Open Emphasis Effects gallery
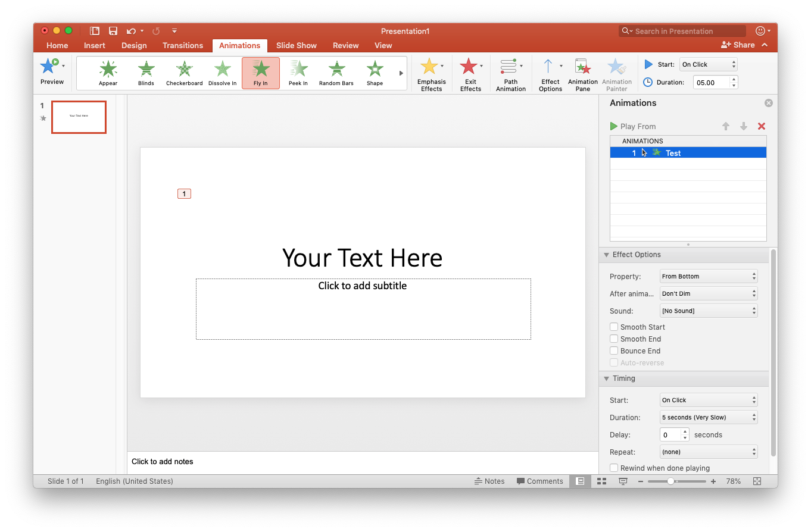The height and width of the screenshot is (532, 811). tap(431, 74)
